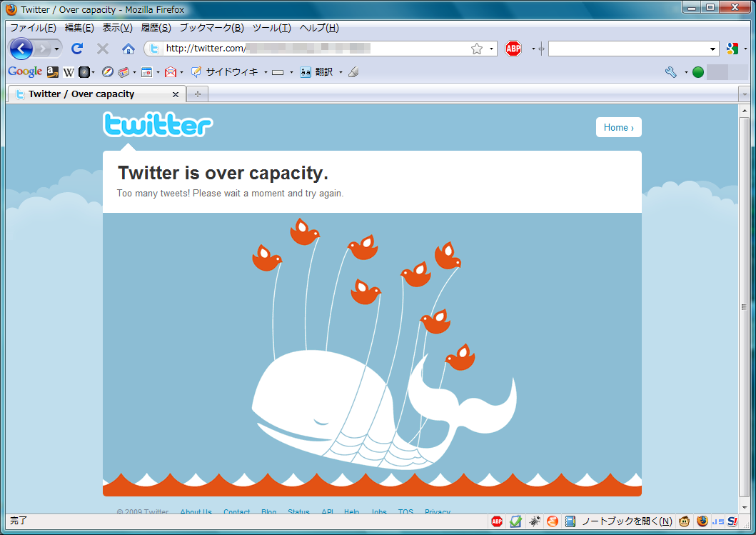Viewport: 756px width, 535px height.
Task: Click ノートブックを開く(N) in status bar
Action: point(627,521)
